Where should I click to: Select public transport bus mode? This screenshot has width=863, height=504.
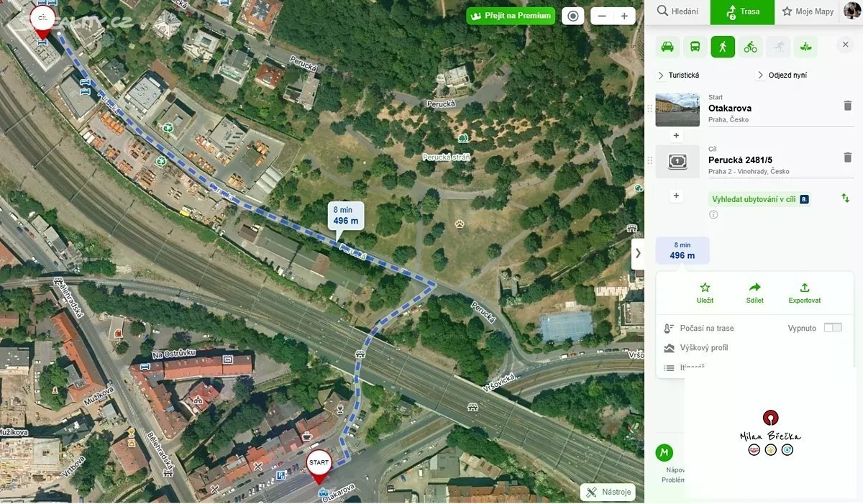695,47
